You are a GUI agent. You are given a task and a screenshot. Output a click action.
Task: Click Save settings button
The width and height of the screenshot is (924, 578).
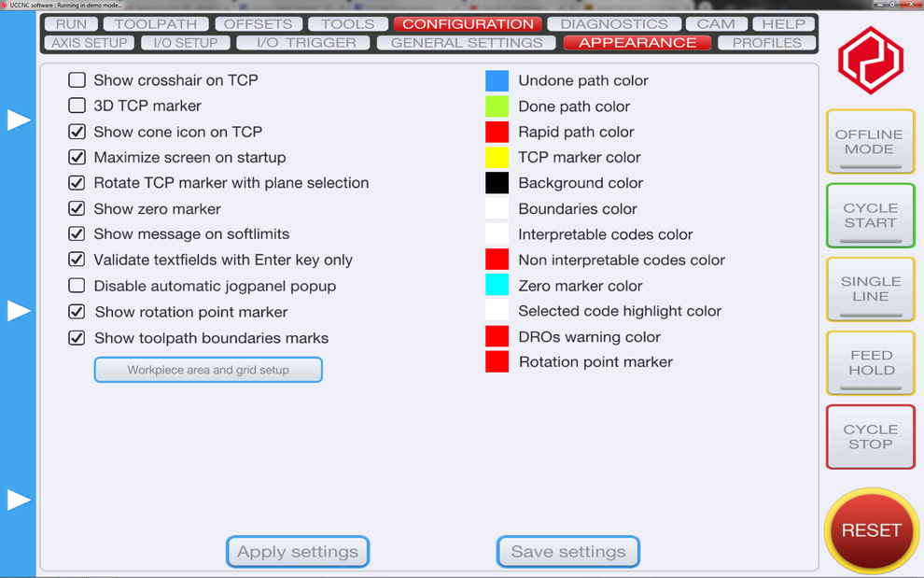pyautogui.click(x=567, y=552)
